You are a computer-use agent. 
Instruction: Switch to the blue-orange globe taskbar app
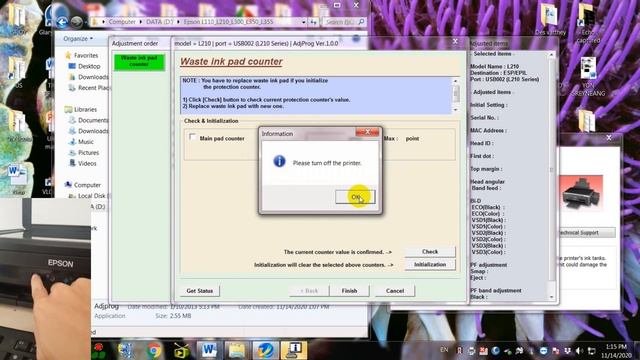click(x=265, y=351)
